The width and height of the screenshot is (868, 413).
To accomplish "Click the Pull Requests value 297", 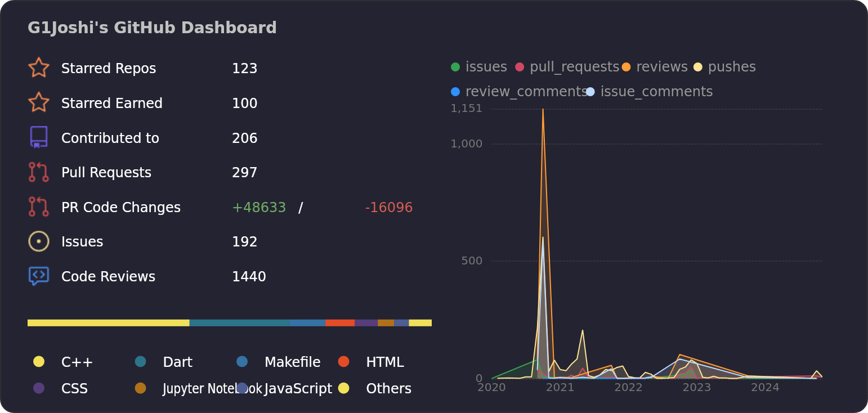I will coord(244,173).
